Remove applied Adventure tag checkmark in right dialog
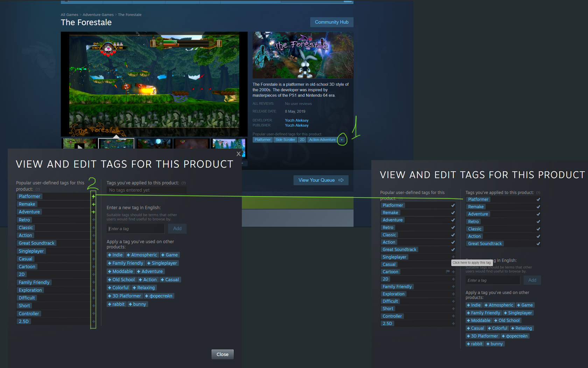The height and width of the screenshot is (368, 588). 538,214
